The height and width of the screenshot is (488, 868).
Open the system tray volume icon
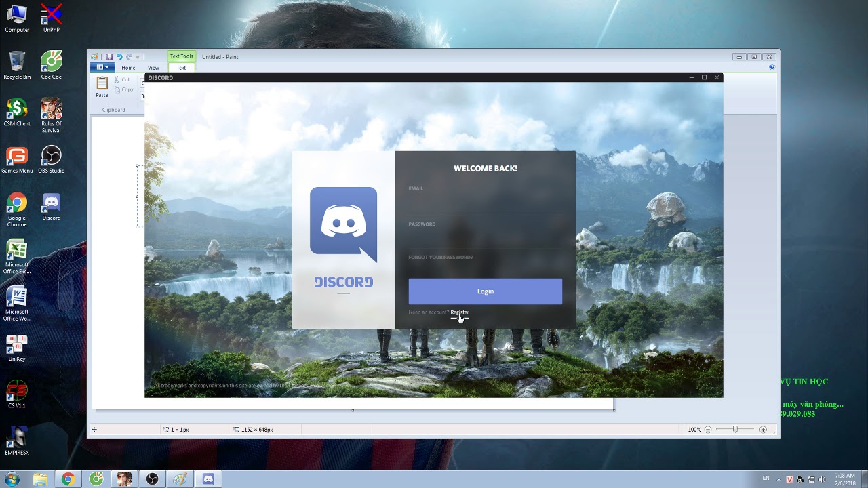pos(822,479)
